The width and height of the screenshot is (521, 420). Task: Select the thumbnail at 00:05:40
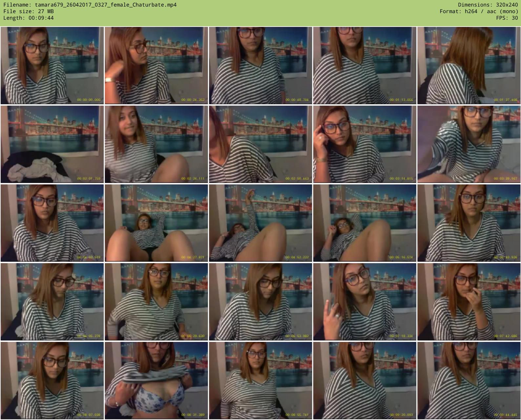pyautogui.click(x=469, y=223)
